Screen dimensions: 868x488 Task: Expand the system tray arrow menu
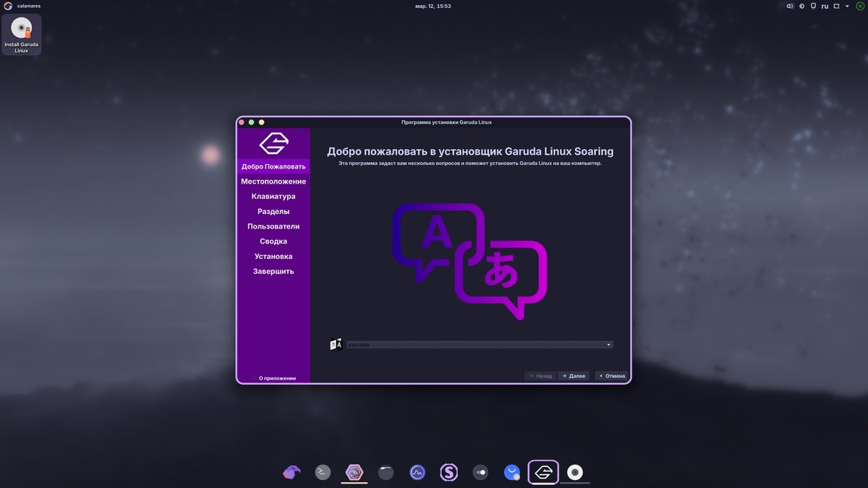pyautogui.click(x=847, y=6)
